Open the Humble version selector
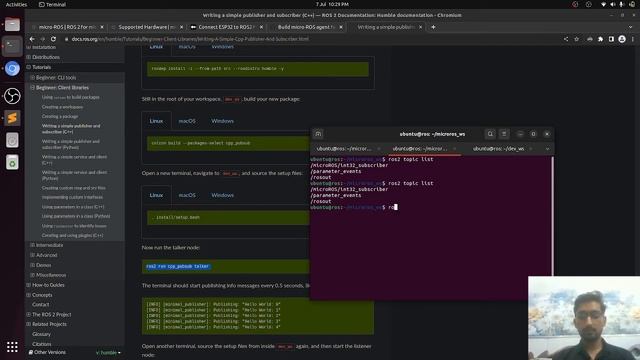The width and height of the screenshot is (640, 360). [108, 352]
